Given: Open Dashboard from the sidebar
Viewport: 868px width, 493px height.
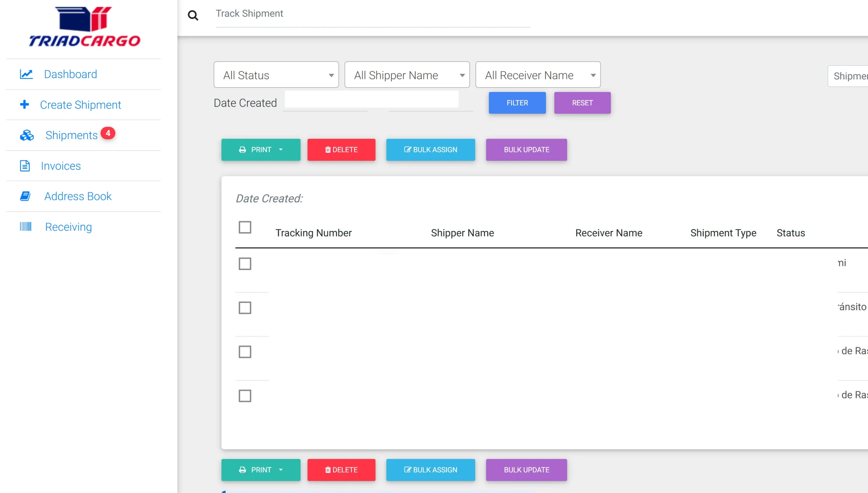Looking at the screenshot, I should (71, 74).
